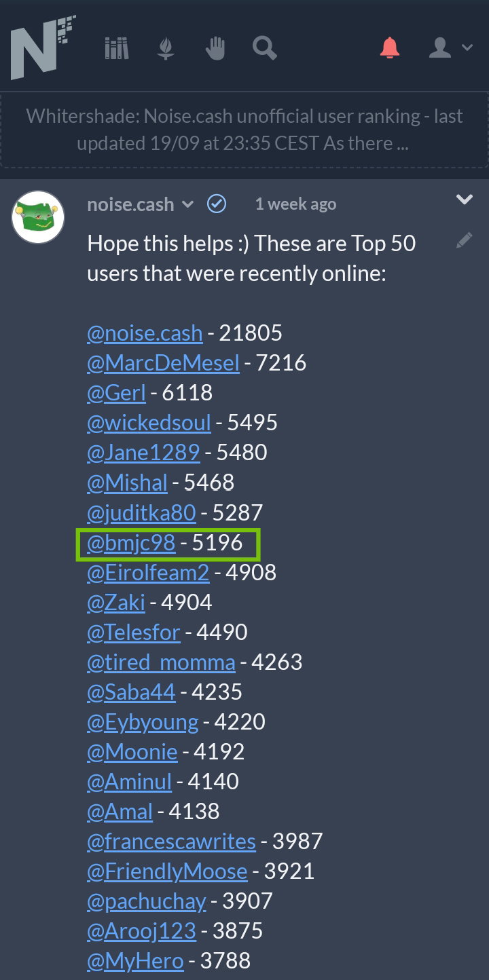Open the user profile dropdown menu
Viewport: 489px width, 980px height.
tap(450, 48)
